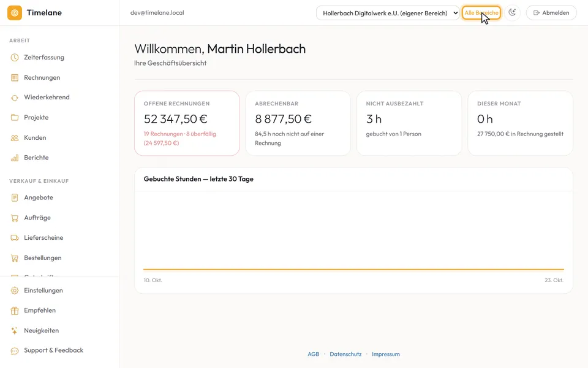This screenshot has width=588, height=368.
Task: Click the Neuigkeiten sparkle icon
Action: click(15, 331)
